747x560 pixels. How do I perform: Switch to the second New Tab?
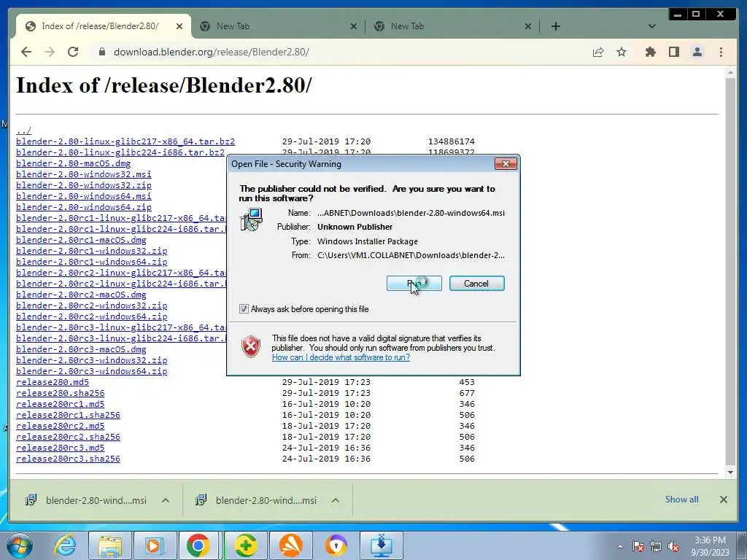pos(452,26)
